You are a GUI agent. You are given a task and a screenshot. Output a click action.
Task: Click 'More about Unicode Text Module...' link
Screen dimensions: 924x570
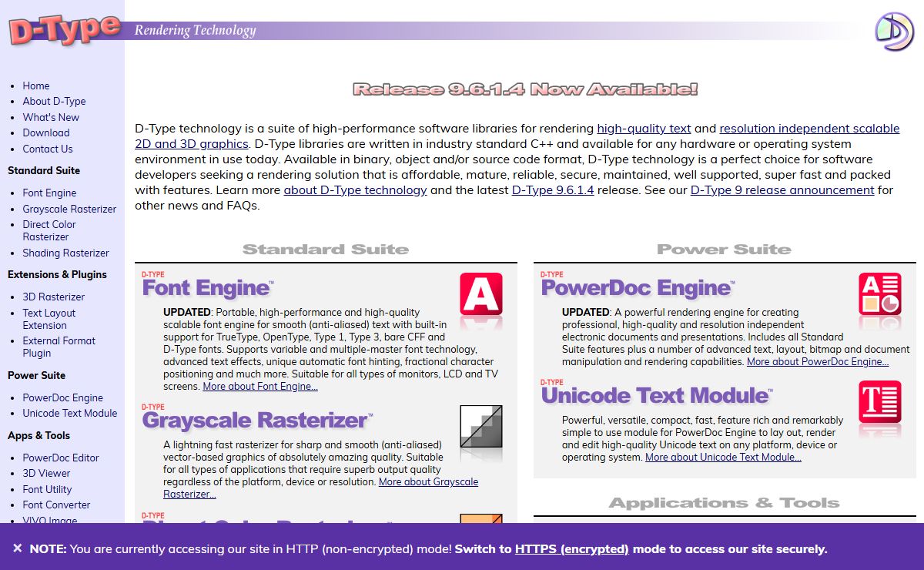(x=723, y=457)
